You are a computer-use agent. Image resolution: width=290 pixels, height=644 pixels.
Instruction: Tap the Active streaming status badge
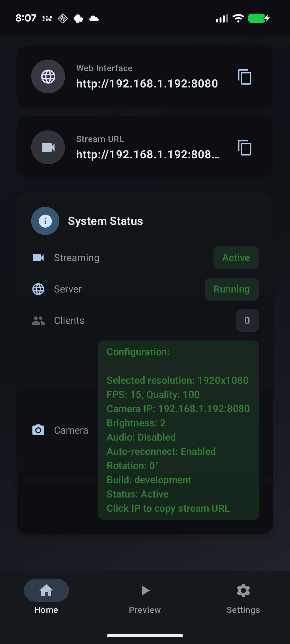(236, 258)
